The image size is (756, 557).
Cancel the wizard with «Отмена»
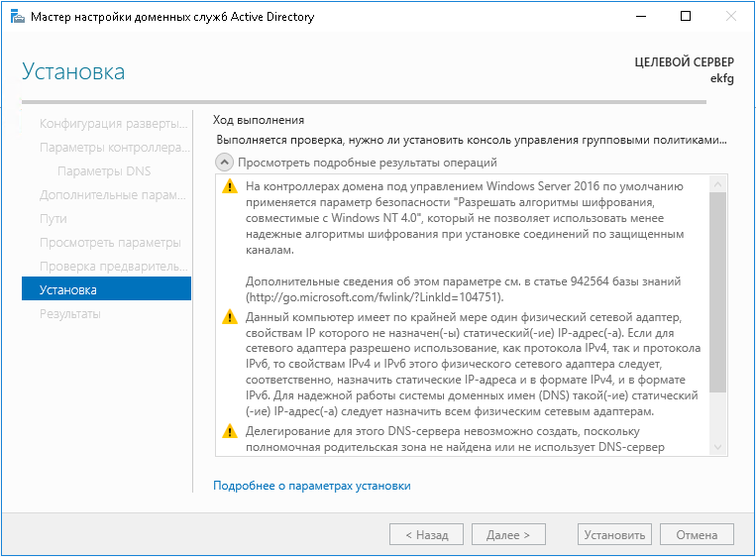click(x=697, y=535)
